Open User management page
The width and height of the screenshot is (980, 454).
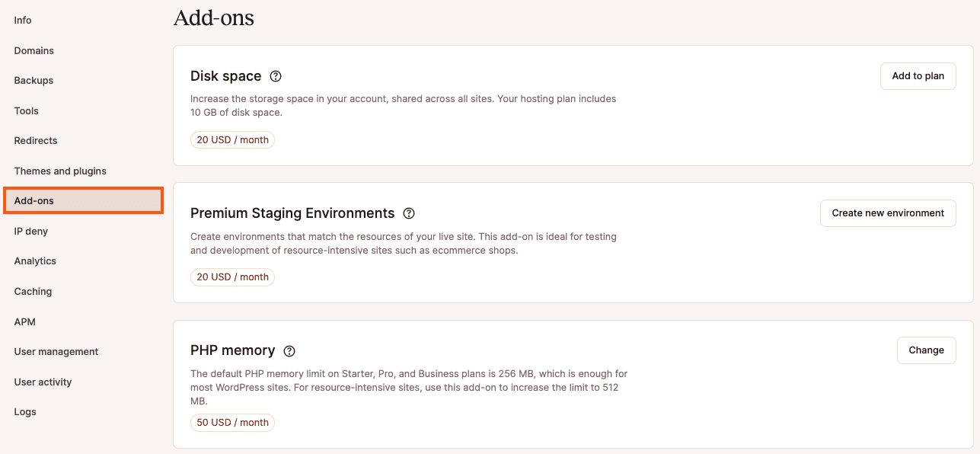click(x=56, y=352)
